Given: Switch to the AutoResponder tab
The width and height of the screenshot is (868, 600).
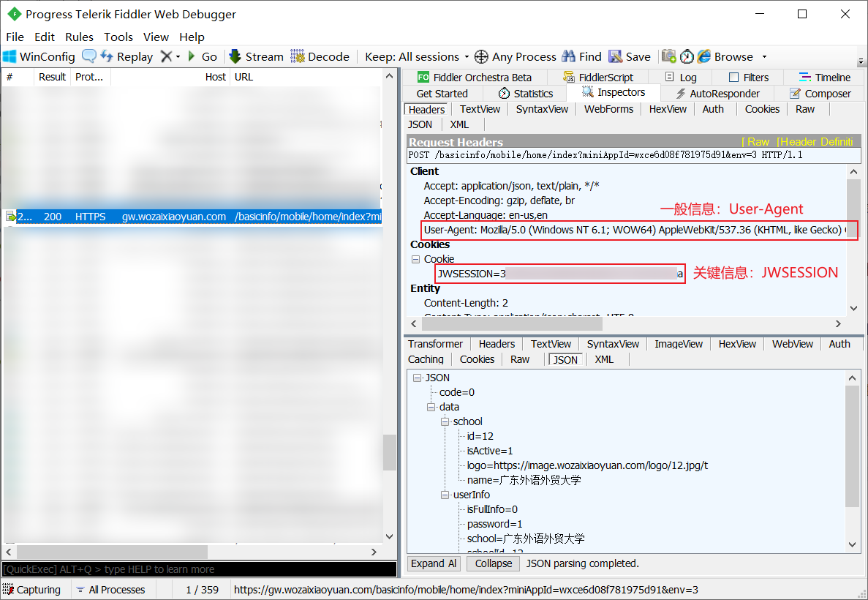Looking at the screenshot, I should (717, 94).
